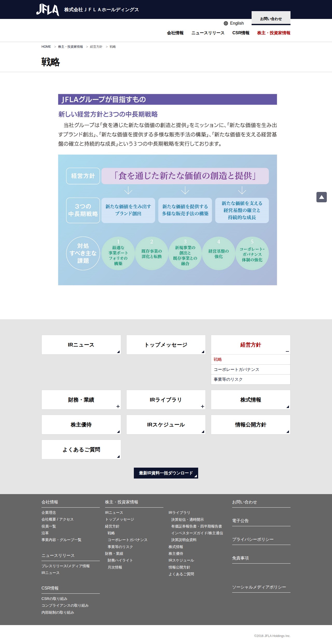Image resolution: width=332 pixels, height=644 pixels.
Task: Open footer 情報公開方針 link
Action: tap(179, 567)
